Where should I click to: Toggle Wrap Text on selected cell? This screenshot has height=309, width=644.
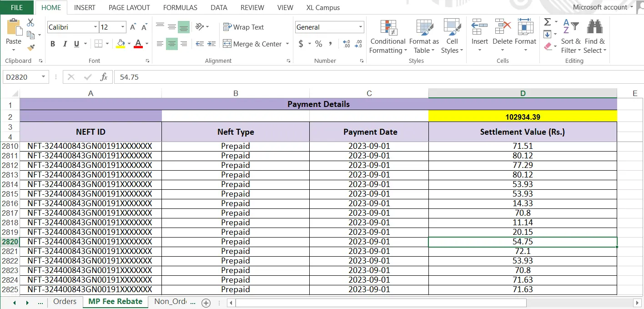point(243,27)
